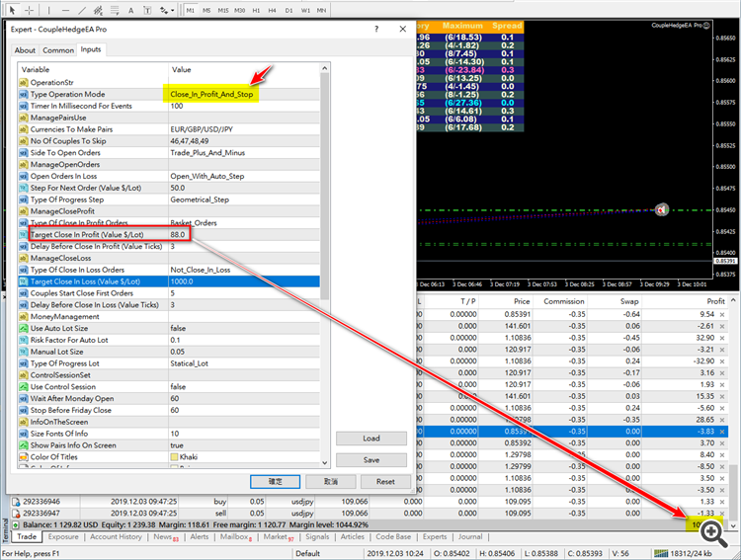Viewport: 741px width, 560px height.
Task: Switch to the Common tab
Action: coord(58,49)
